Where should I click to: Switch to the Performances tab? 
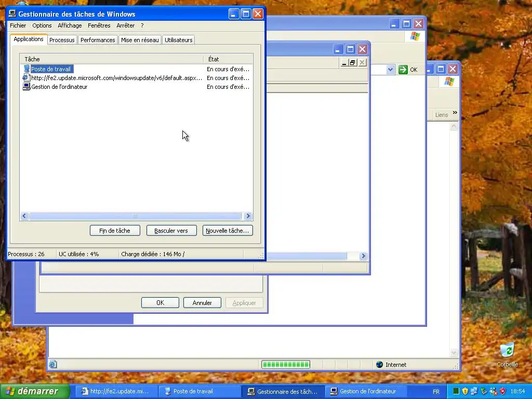coord(98,40)
